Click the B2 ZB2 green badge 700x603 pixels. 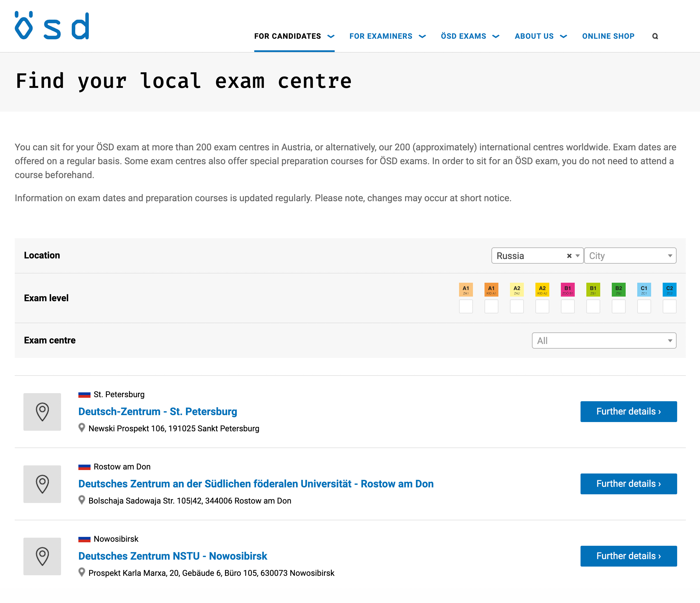[x=619, y=289]
